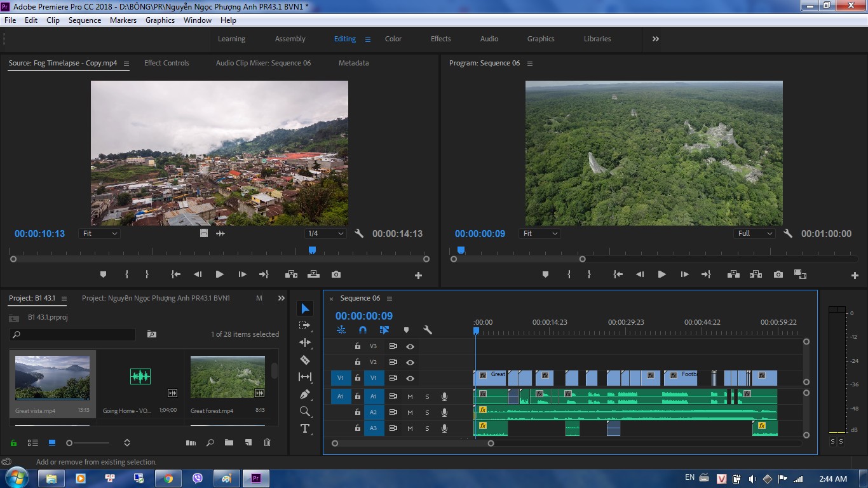Image resolution: width=868 pixels, height=488 pixels.
Task: Open Source monitor zoom Fit dropdown
Action: point(99,233)
